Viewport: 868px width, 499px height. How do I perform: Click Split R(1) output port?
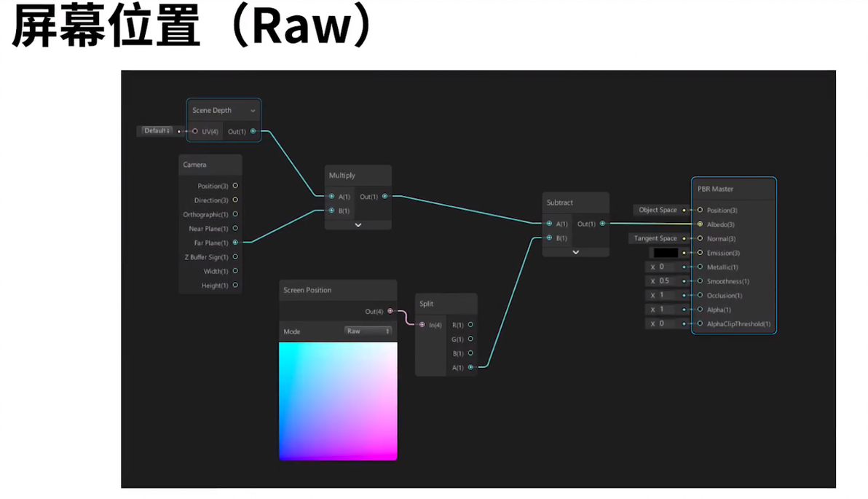(x=470, y=325)
